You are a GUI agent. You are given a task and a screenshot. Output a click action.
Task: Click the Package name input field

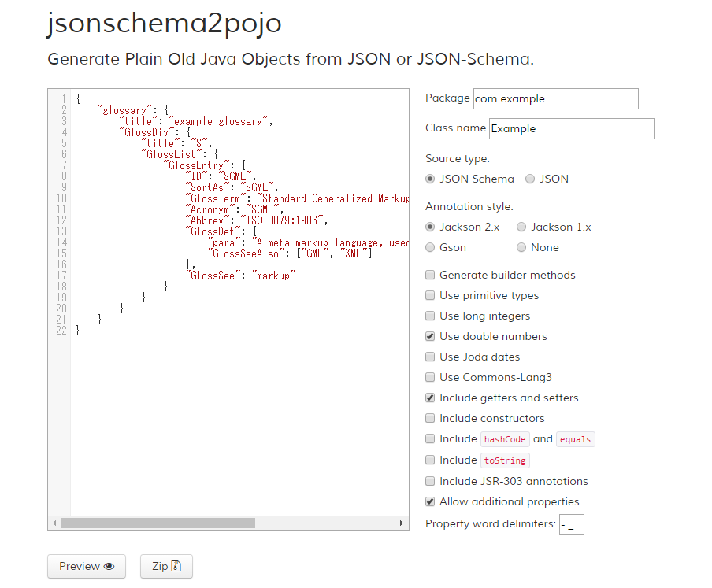coord(555,98)
